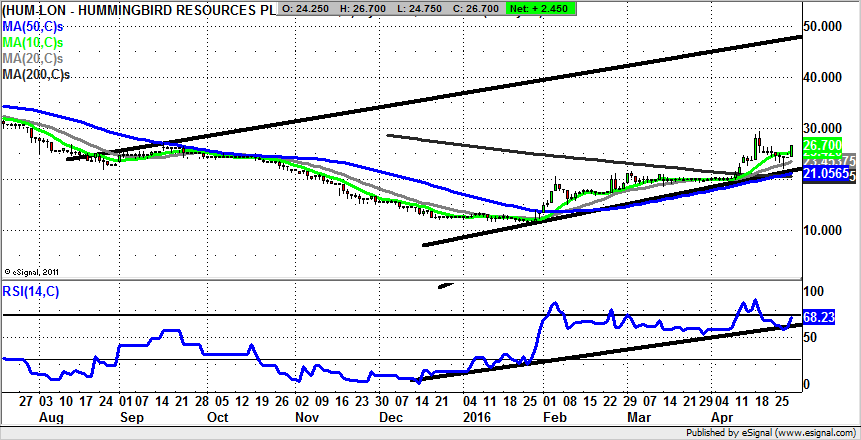Click the 68.23 RSI value tag
Viewport: 861px width, 440px height.
click(818, 317)
